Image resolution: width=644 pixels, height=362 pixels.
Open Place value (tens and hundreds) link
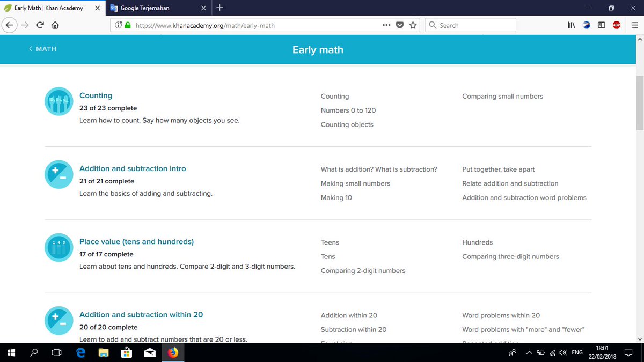(136, 241)
